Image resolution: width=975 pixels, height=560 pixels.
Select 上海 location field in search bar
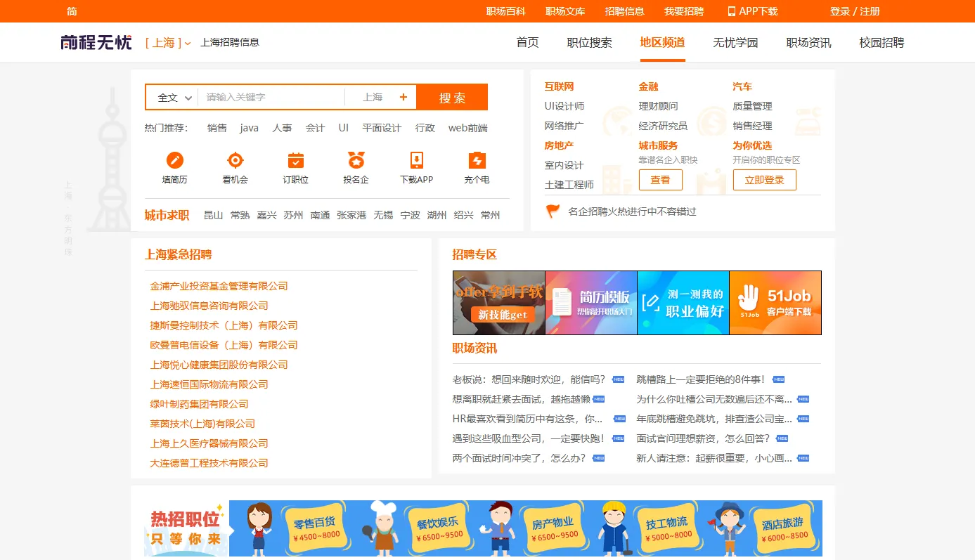click(373, 97)
